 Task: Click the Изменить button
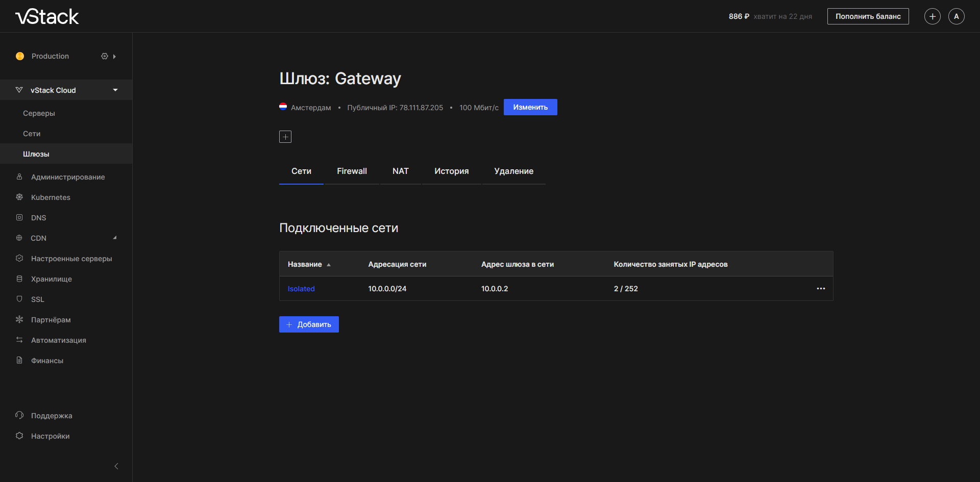[530, 107]
